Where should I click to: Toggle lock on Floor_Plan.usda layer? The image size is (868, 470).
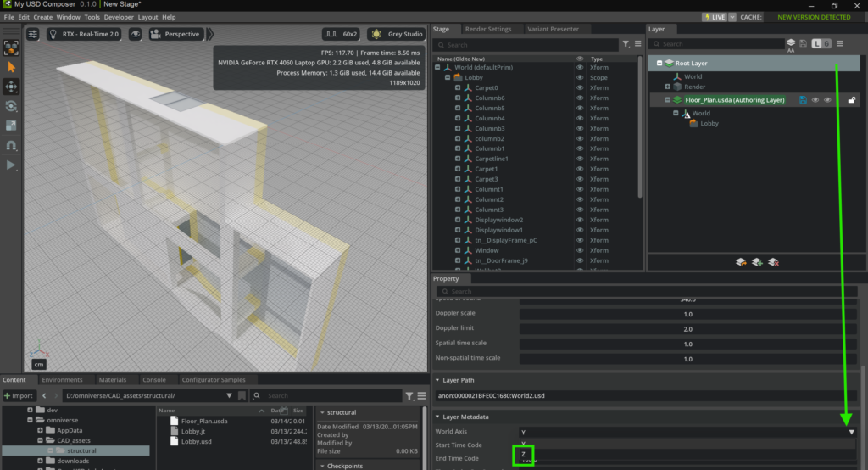click(852, 100)
